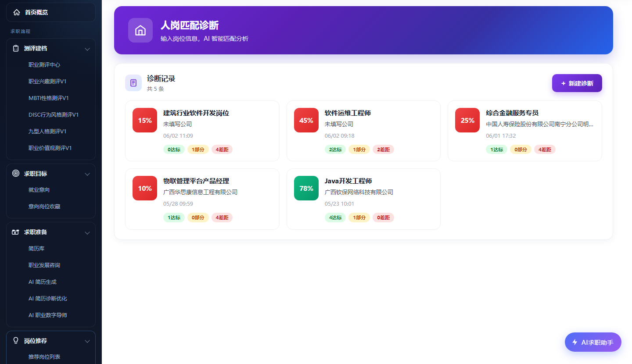Click 2达标 tag on 软件运维工程师 card
This screenshot has height=364, width=632.
pyautogui.click(x=335, y=150)
